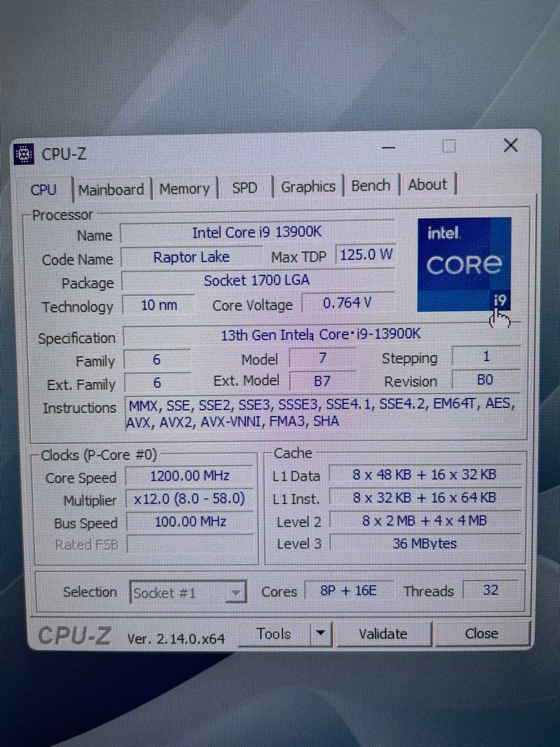Select the CPU tab
This screenshot has height=747, width=560.
[x=44, y=190]
